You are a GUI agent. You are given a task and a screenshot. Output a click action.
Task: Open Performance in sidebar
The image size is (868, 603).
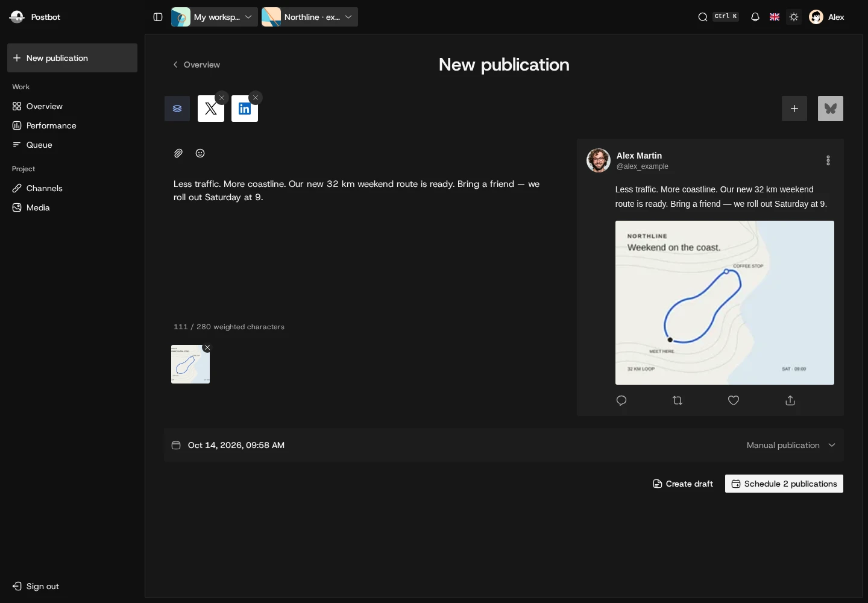tap(72, 125)
